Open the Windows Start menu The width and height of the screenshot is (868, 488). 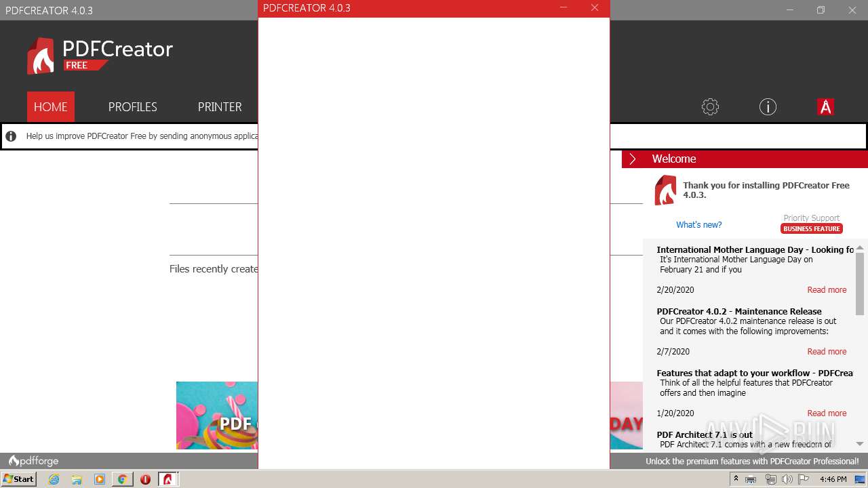[18, 479]
